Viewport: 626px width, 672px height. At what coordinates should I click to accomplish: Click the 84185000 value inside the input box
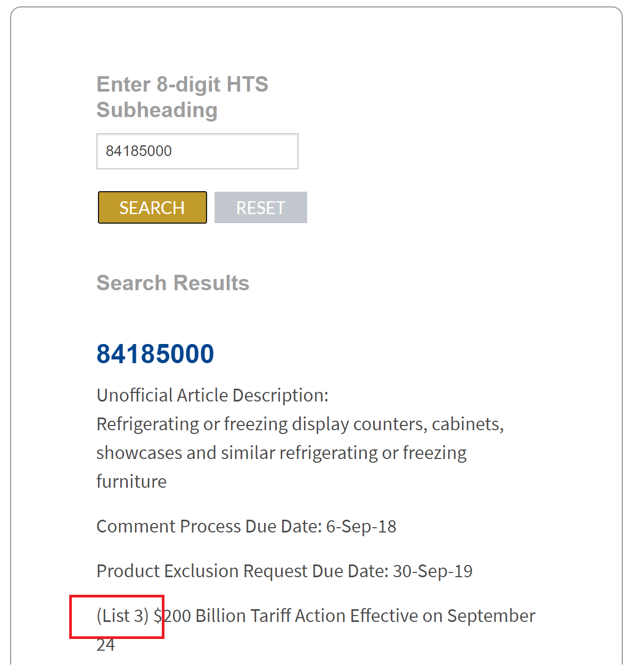tap(139, 151)
